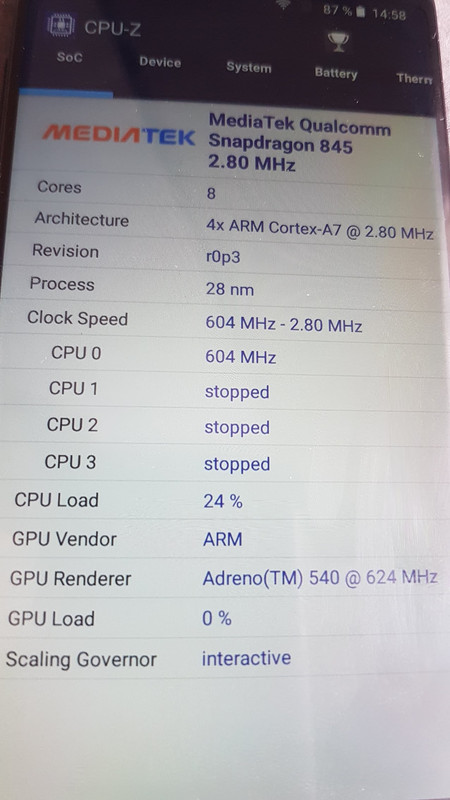Screen dimensions: 450x800
Task: Open the System tab
Action: coord(249,67)
